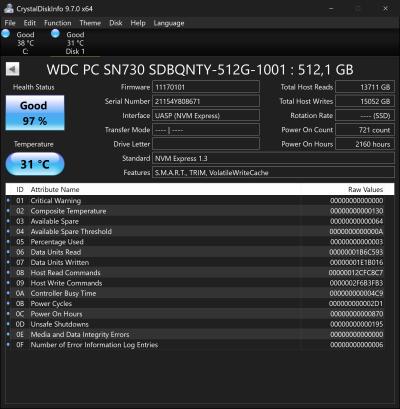The height and width of the screenshot is (409, 400).
Task: Click Total Host Reads value 13711 GB
Action: click(x=365, y=87)
